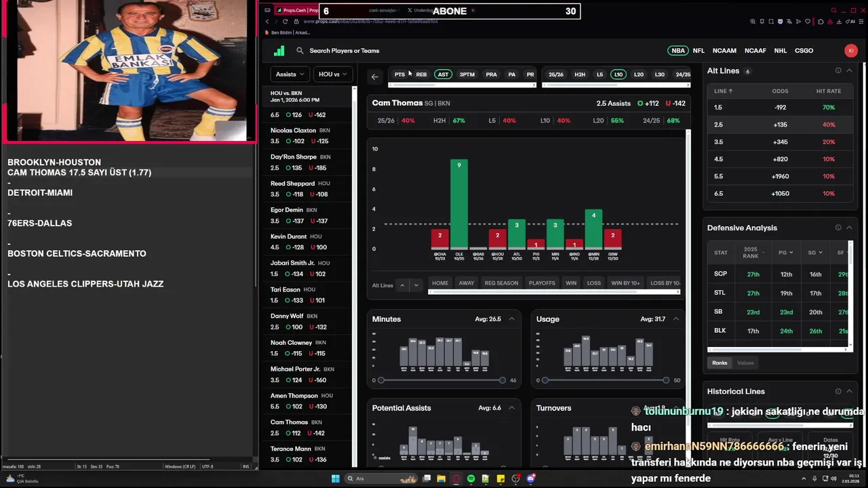Screen dimensions: 868x488
Task: Click the info icon in Alt Lines panel
Action: [838, 70]
